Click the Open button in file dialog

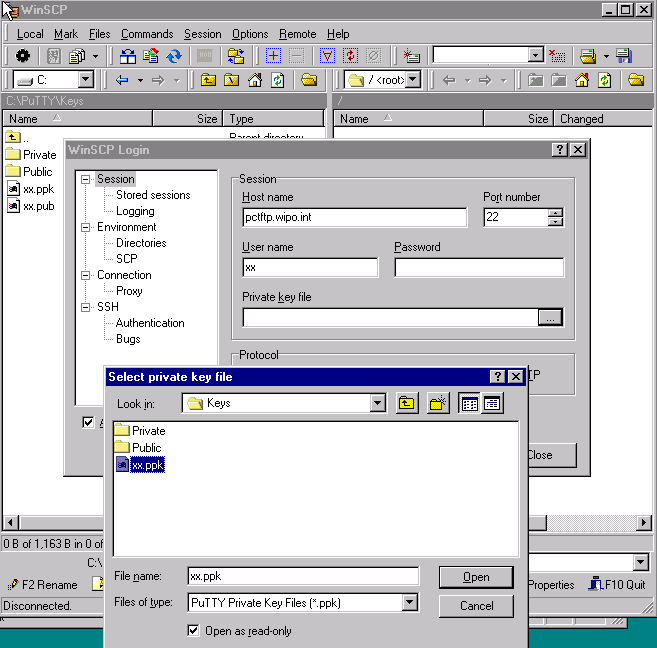[x=476, y=577]
